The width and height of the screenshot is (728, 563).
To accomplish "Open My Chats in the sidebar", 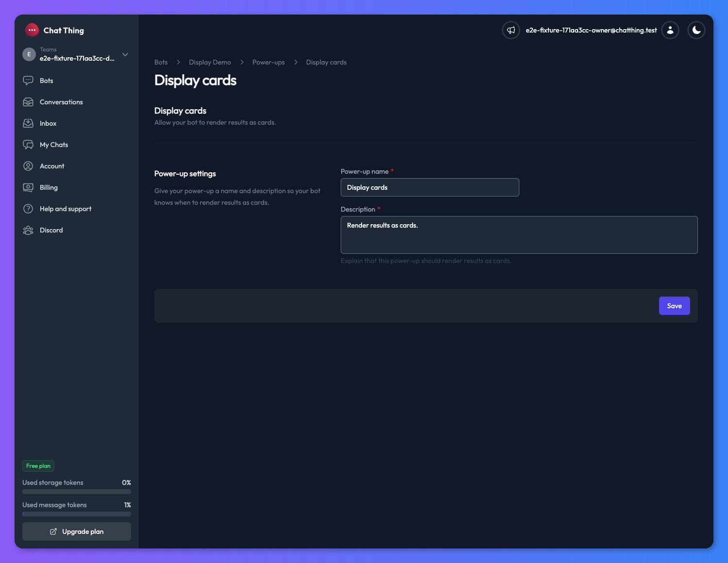I will (28, 145).
